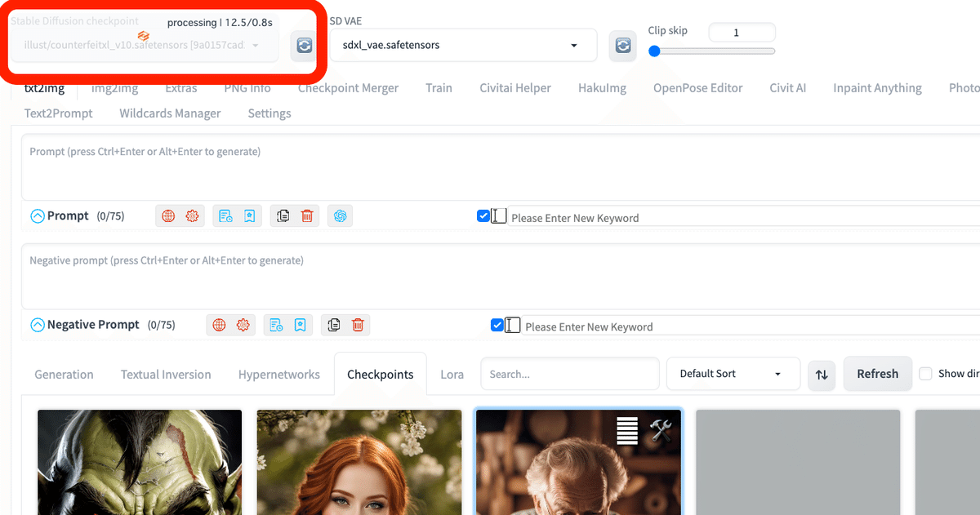
Task: Toggle sort order arrows icon
Action: [x=822, y=374]
